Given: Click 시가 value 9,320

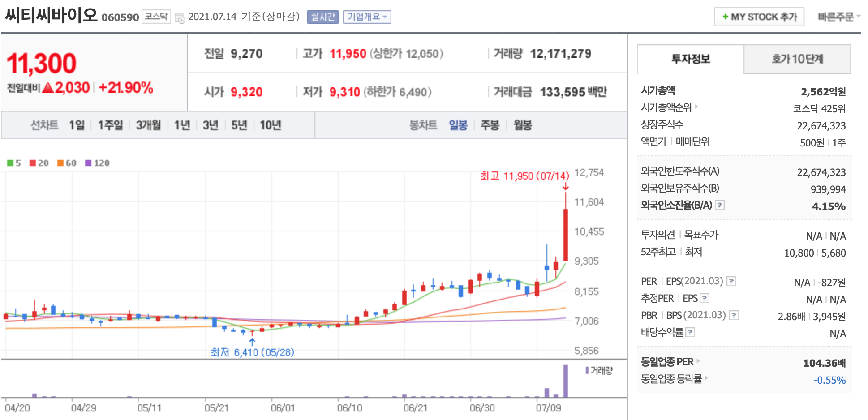Looking at the screenshot, I should point(247,92).
